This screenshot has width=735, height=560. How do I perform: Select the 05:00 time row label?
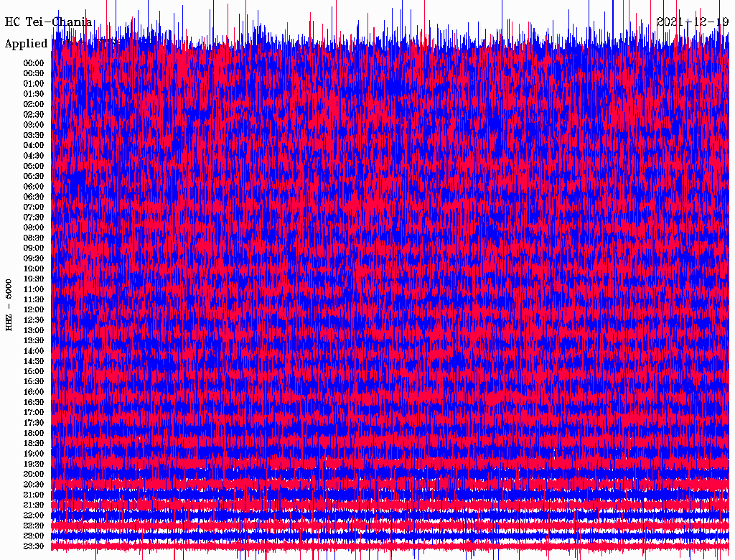point(34,166)
